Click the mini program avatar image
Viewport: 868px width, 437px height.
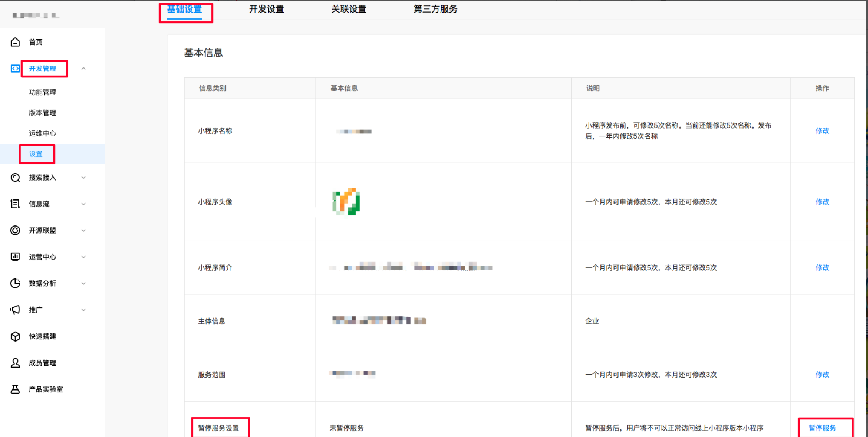click(x=346, y=201)
